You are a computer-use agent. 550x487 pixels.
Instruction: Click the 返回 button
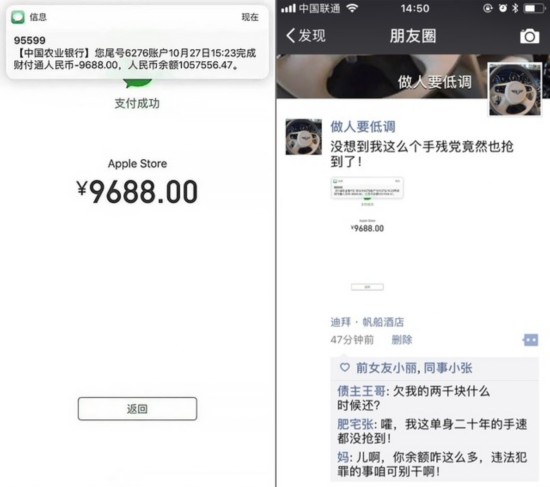tap(137, 408)
